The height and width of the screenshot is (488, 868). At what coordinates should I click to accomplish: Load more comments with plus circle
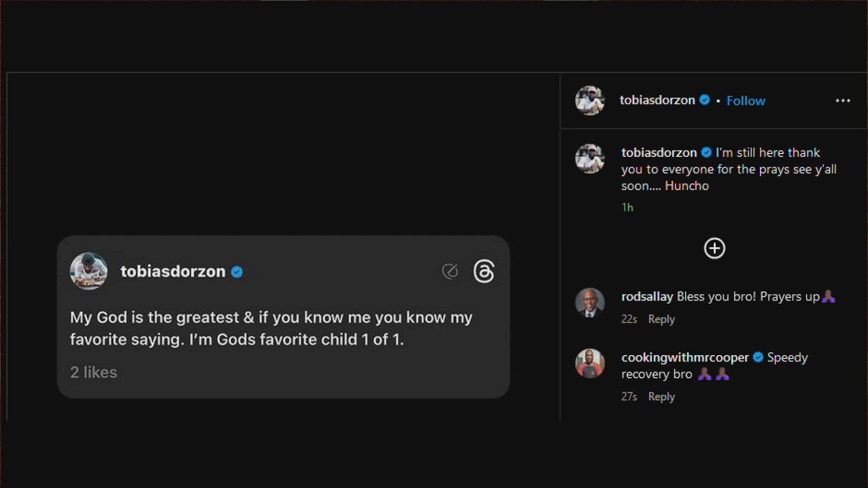pyautogui.click(x=714, y=249)
